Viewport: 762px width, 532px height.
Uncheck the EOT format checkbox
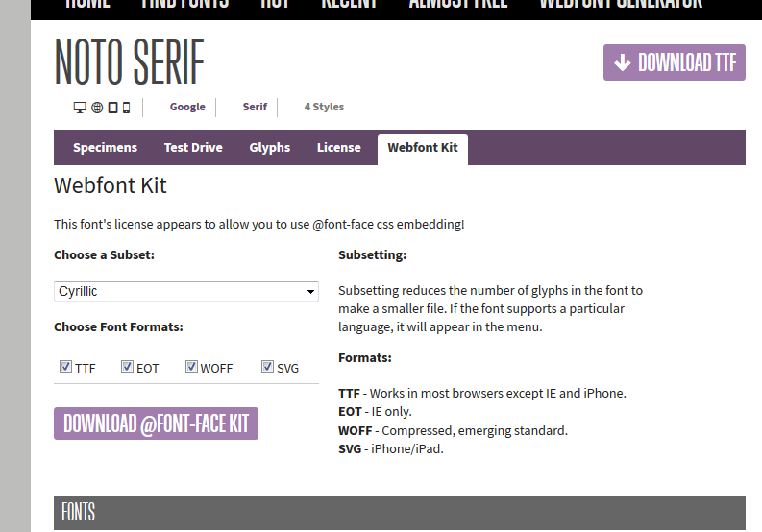128,367
